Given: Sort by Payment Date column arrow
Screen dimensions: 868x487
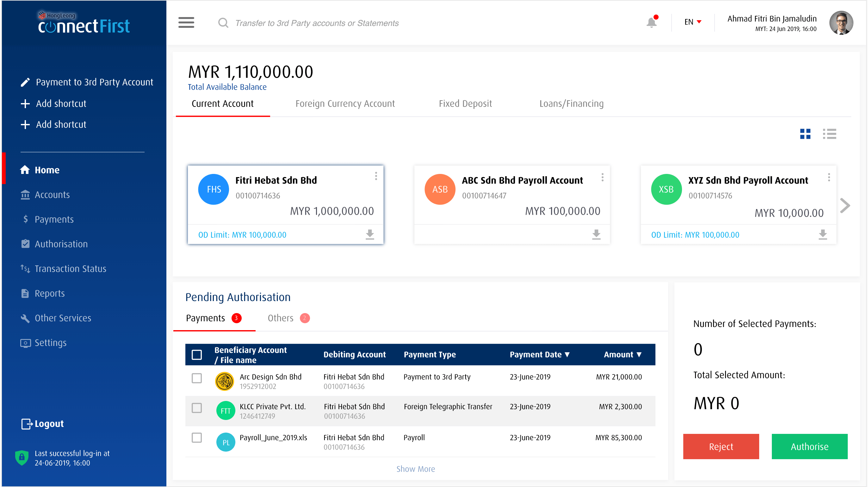Looking at the screenshot, I should [x=567, y=354].
